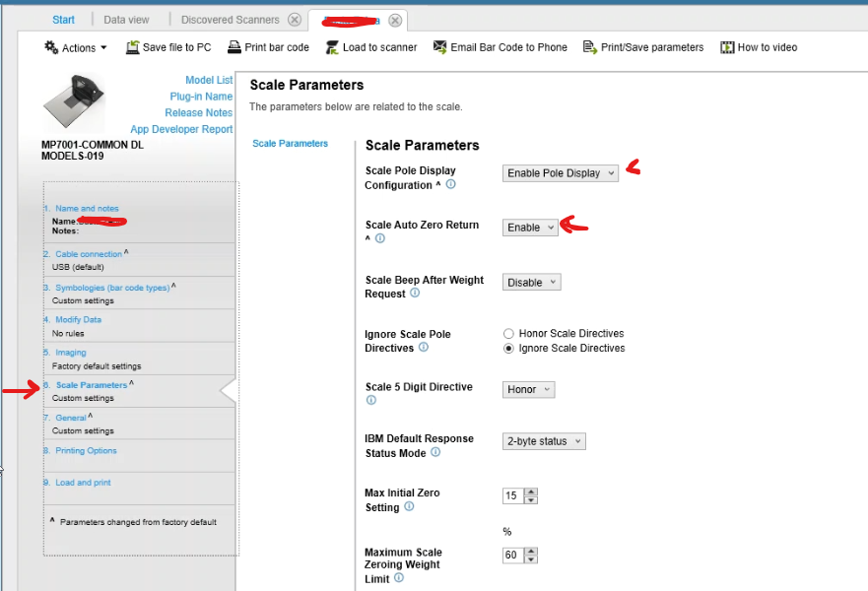
Task: Click the Email Bar Code to Phone icon
Action: tap(440, 47)
